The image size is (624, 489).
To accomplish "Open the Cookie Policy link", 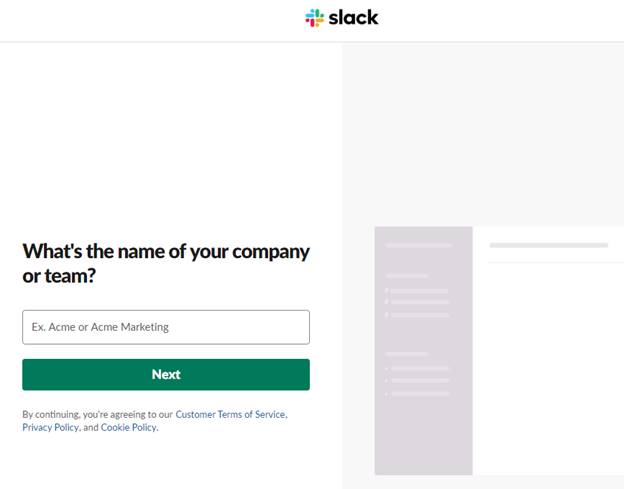I will (x=128, y=427).
